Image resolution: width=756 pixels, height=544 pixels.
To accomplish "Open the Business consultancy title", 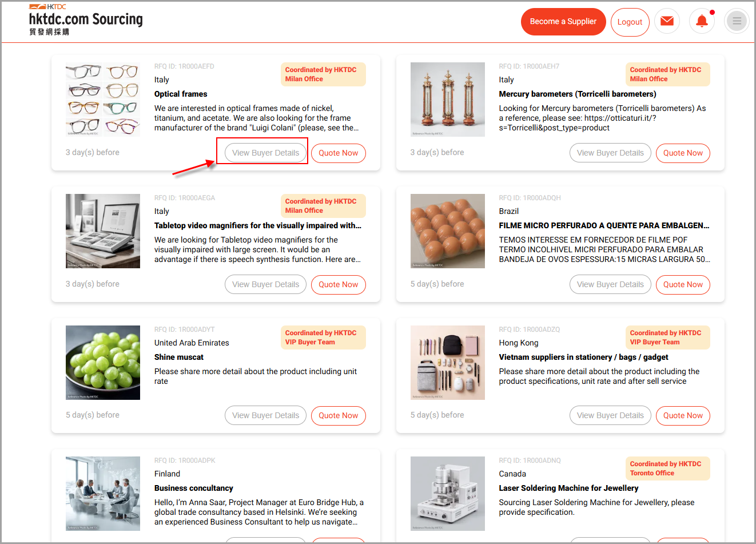I will click(x=194, y=488).
